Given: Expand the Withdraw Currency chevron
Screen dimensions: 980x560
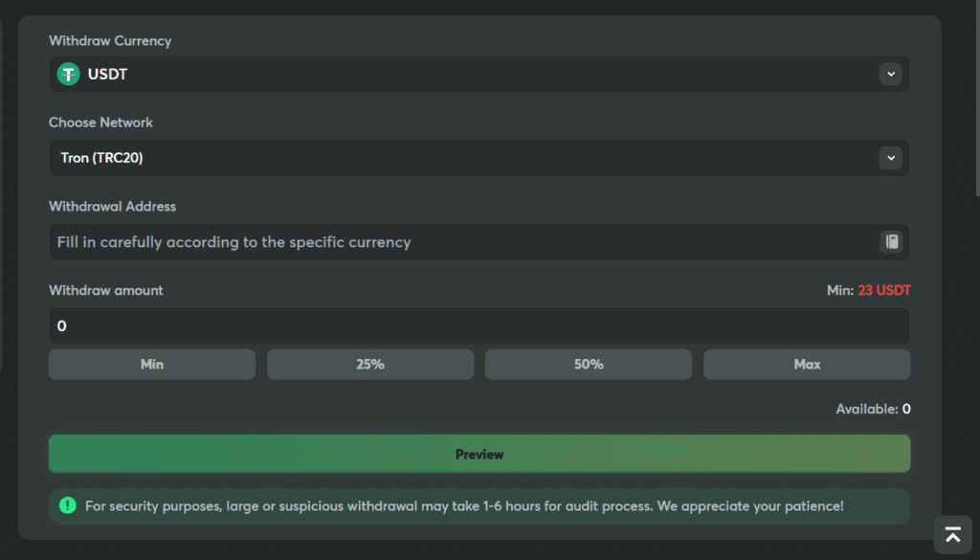Looking at the screenshot, I should pos(891,74).
